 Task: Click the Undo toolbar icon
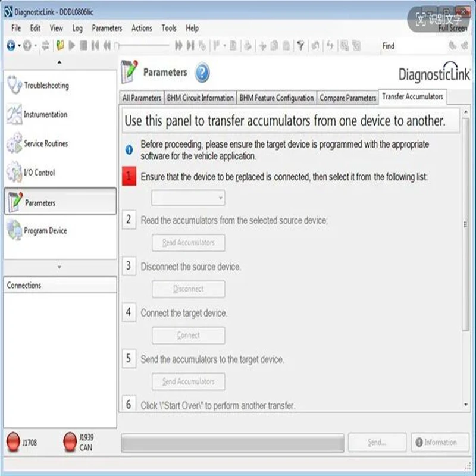tap(315, 46)
